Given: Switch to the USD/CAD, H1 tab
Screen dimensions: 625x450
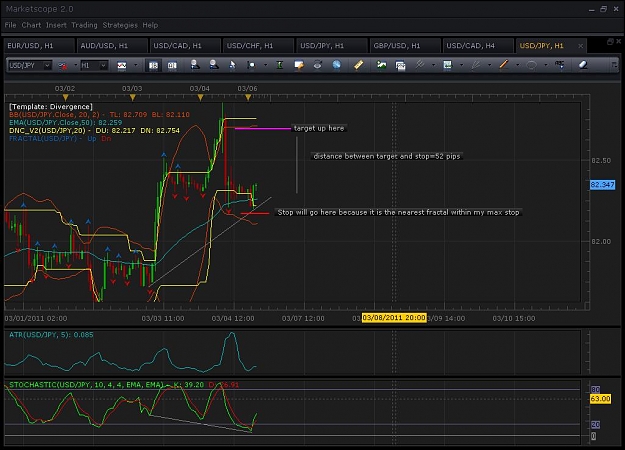Looking at the screenshot, I should [x=185, y=46].
